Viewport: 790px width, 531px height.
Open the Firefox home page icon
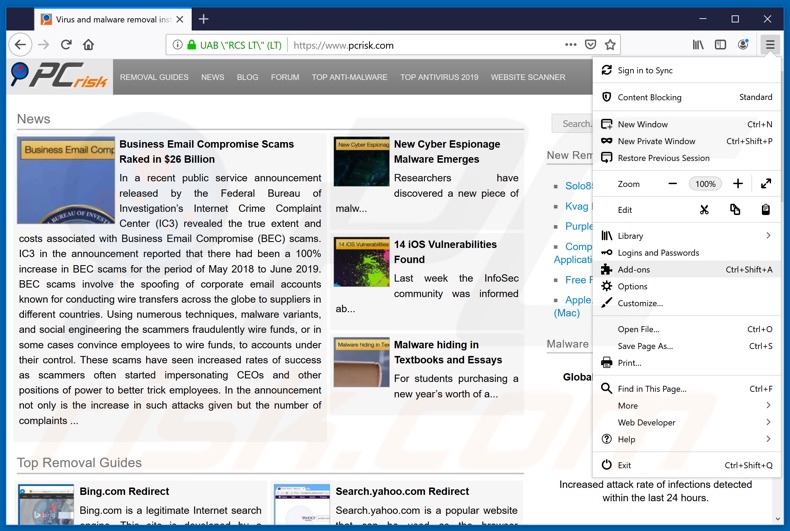pos(89,45)
